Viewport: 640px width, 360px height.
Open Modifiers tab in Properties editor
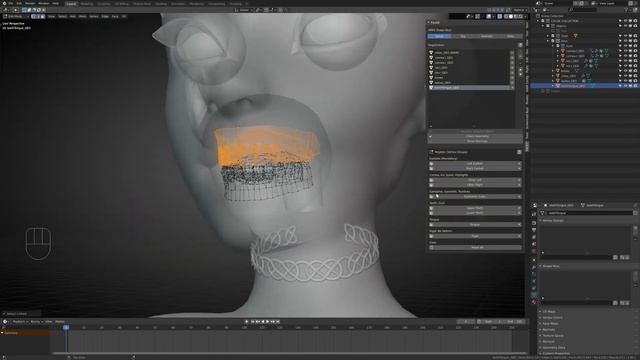tap(534, 267)
